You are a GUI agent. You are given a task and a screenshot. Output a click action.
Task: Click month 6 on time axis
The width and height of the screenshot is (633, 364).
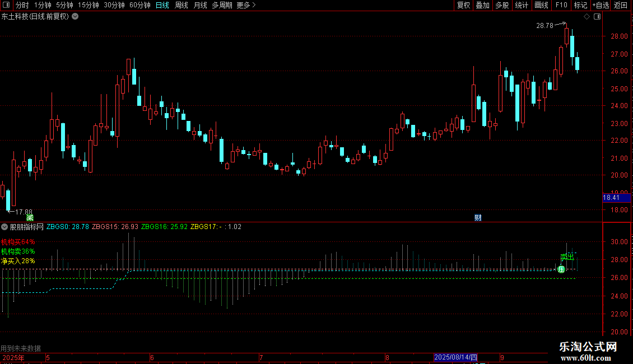(152, 357)
